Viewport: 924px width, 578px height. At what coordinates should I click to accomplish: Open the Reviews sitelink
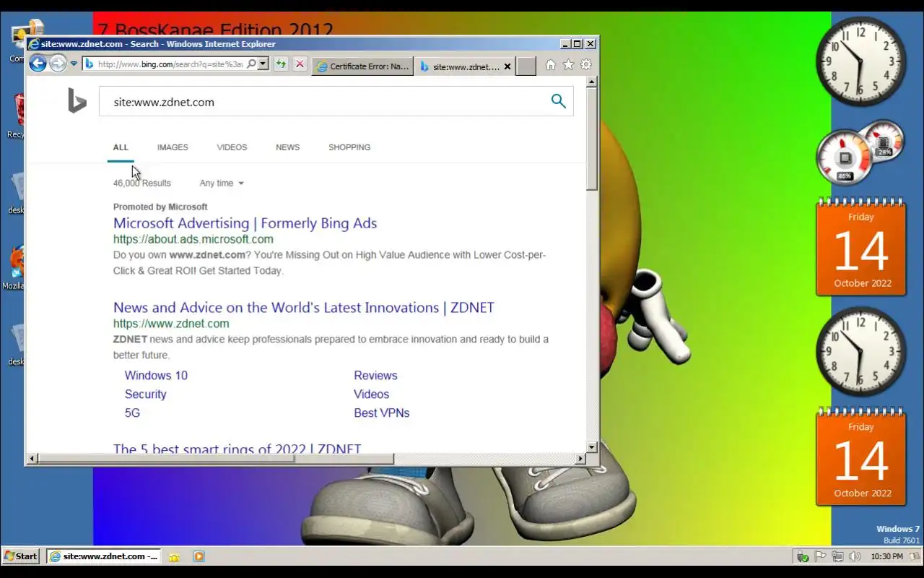375,376
